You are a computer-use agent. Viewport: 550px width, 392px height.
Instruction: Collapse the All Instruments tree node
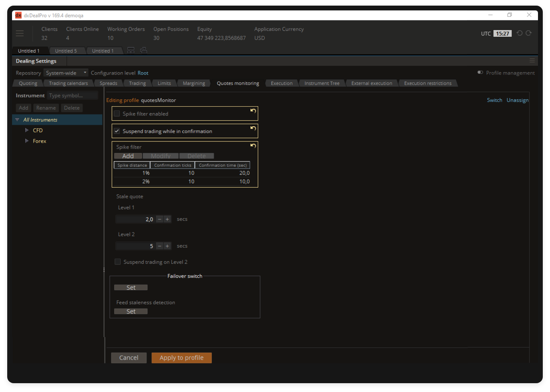click(x=17, y=120)
